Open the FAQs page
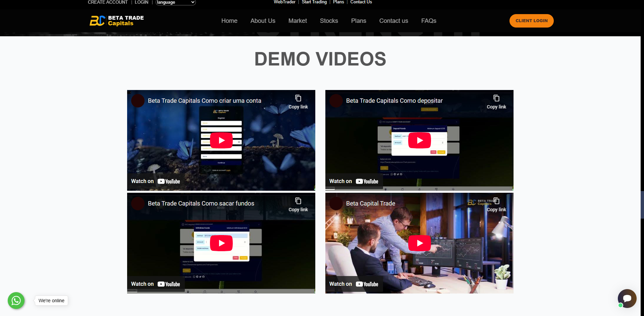This screenshot has height=316, width=644. [x=429, y=21]
